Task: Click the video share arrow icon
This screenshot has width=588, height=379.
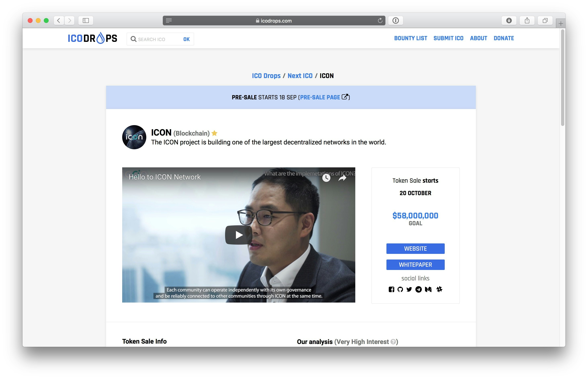Action: 342,178
